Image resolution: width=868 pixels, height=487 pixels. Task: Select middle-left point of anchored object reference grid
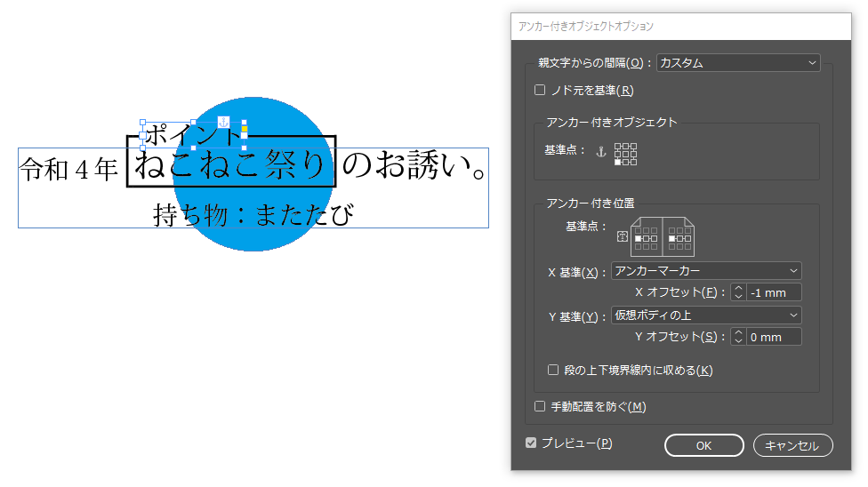pos(617,154)
